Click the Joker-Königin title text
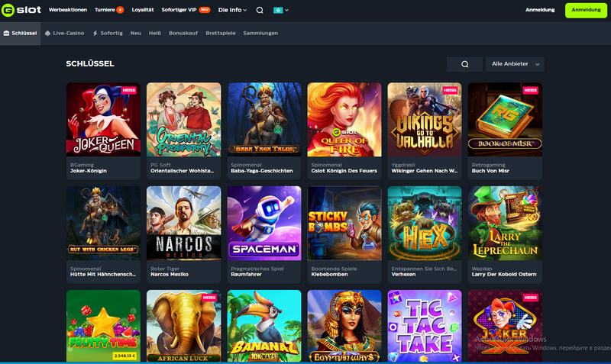This screenshot has width=611, height=364. click(89, 171)
